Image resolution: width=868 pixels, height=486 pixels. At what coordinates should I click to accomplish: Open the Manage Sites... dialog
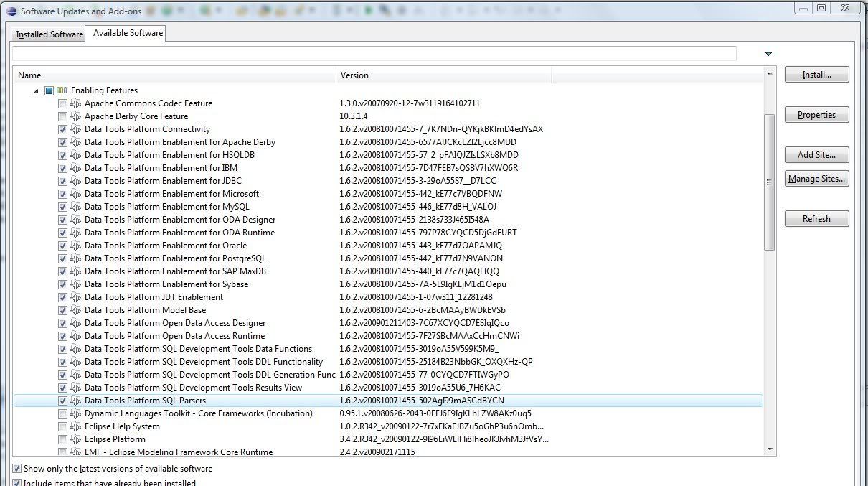tap(816, 179)
